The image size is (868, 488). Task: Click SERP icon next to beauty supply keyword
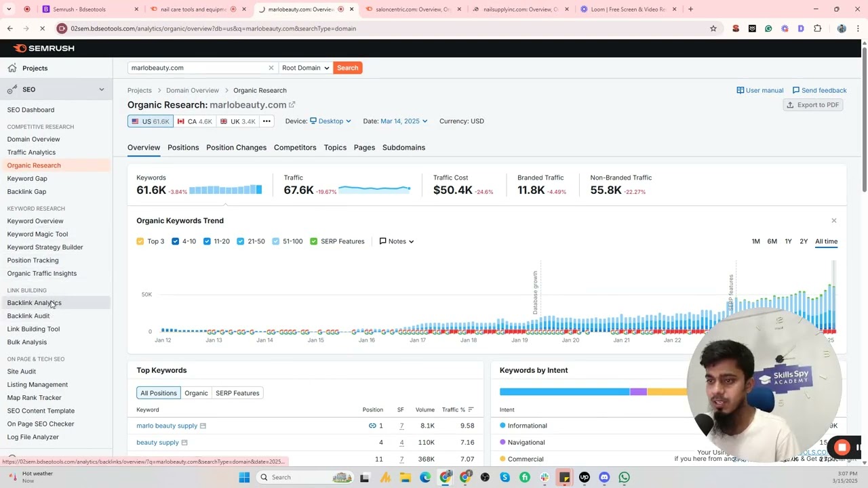[x=184, y=443]
